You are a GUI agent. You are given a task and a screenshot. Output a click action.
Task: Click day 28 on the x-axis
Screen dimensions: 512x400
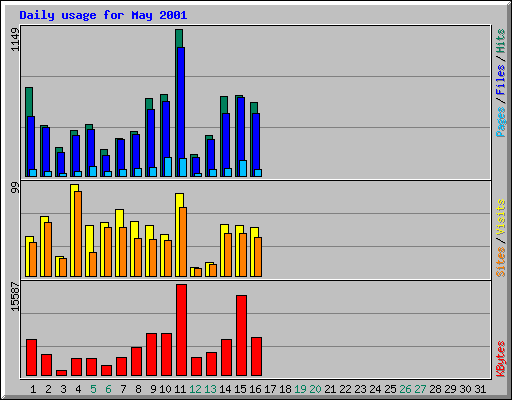pyautogui.click(x=435, y=389)
